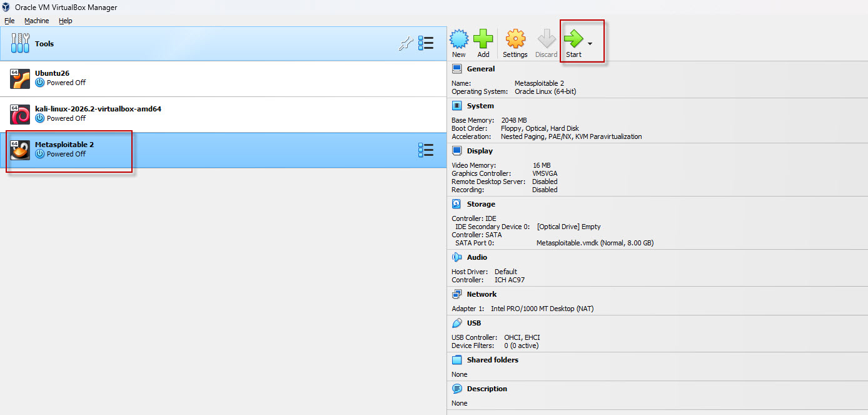
Task: Click the Network section icon
Action: [457, 294]
